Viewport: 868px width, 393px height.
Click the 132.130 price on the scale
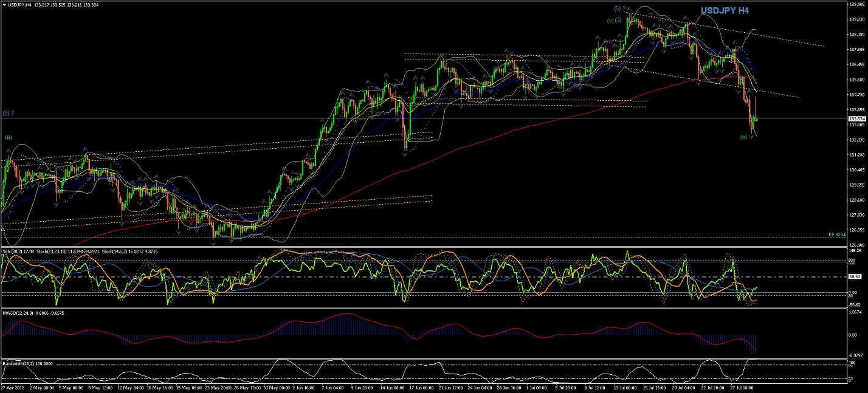856,140
